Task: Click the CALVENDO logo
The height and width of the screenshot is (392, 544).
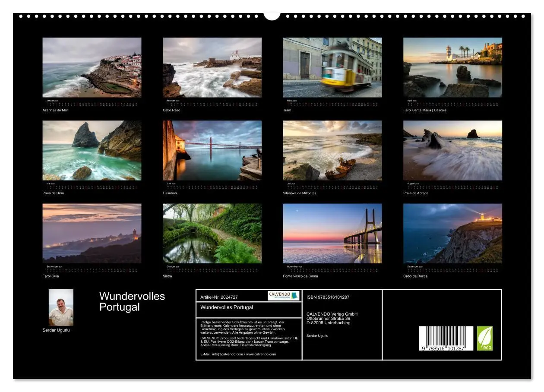Action: click(283, 296)
